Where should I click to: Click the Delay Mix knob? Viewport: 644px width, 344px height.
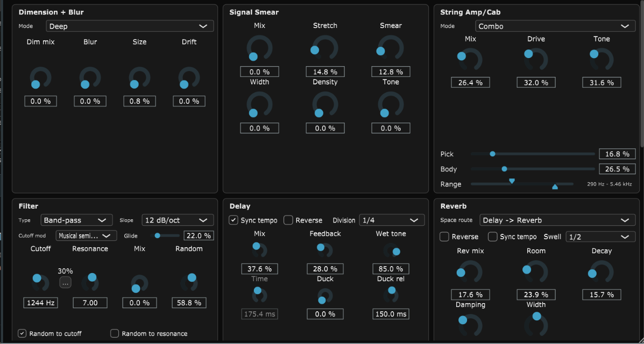259,250
